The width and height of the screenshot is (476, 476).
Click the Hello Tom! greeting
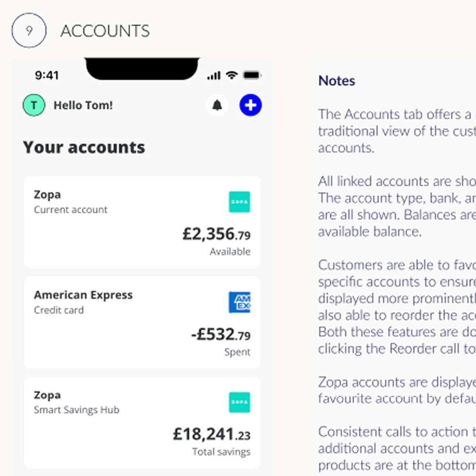click(83, 105)
